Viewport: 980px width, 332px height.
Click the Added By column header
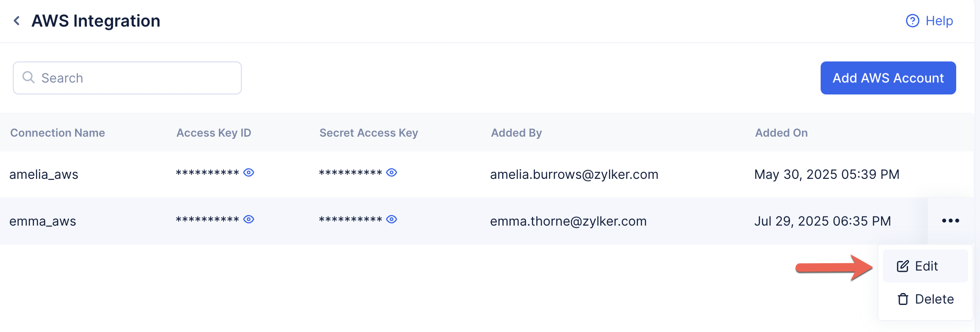point(516,133)
